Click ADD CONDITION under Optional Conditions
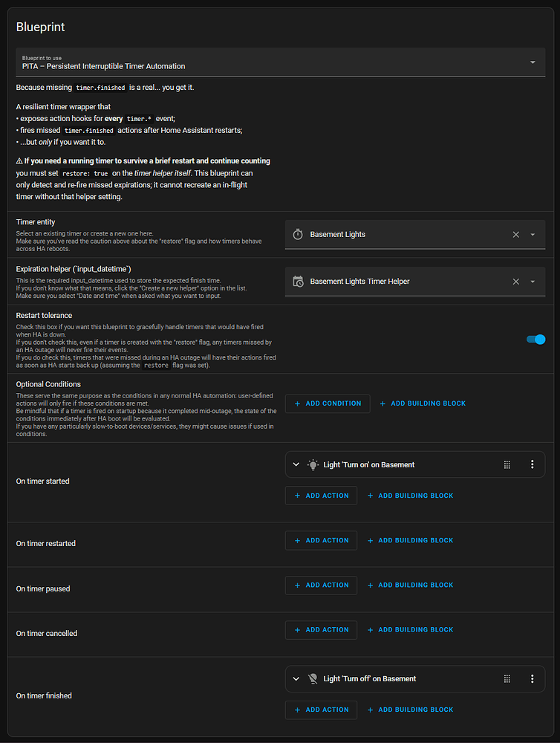This screenshot has height=743, width=560. [328, 403]
